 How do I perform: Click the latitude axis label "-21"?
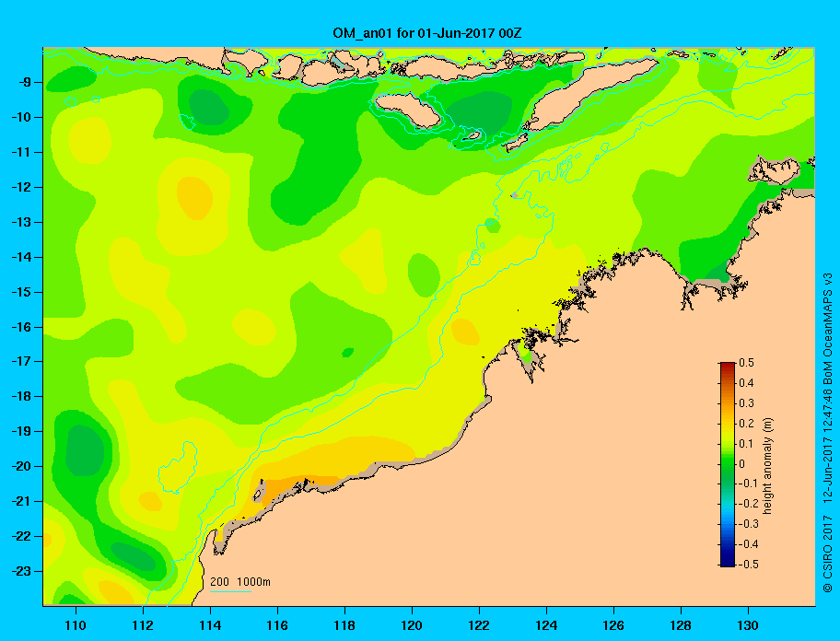click(20, 501)
